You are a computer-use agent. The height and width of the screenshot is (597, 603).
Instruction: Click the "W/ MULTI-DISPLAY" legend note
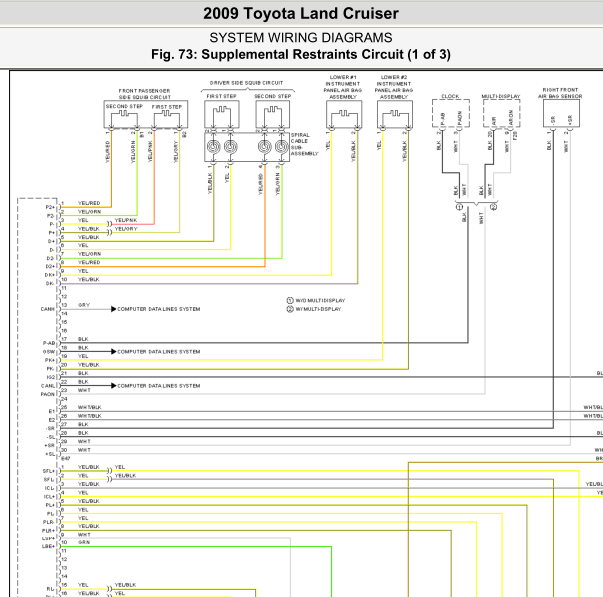[318, 309]
